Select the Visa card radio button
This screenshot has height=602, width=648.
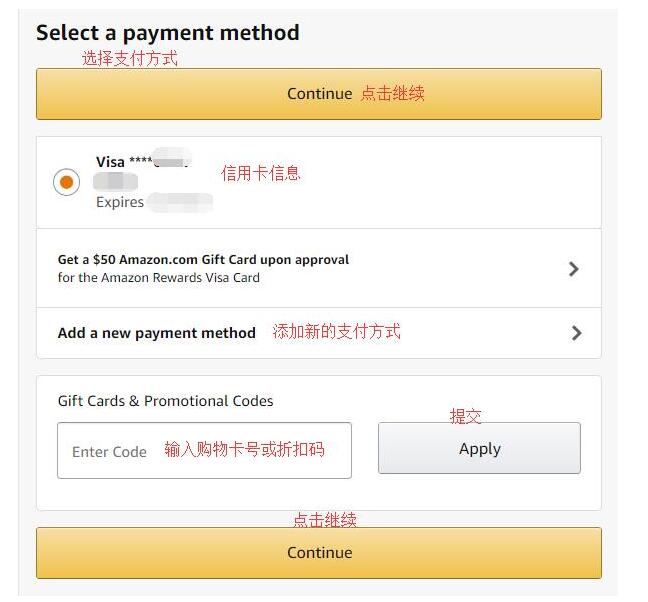coord(66,182)
